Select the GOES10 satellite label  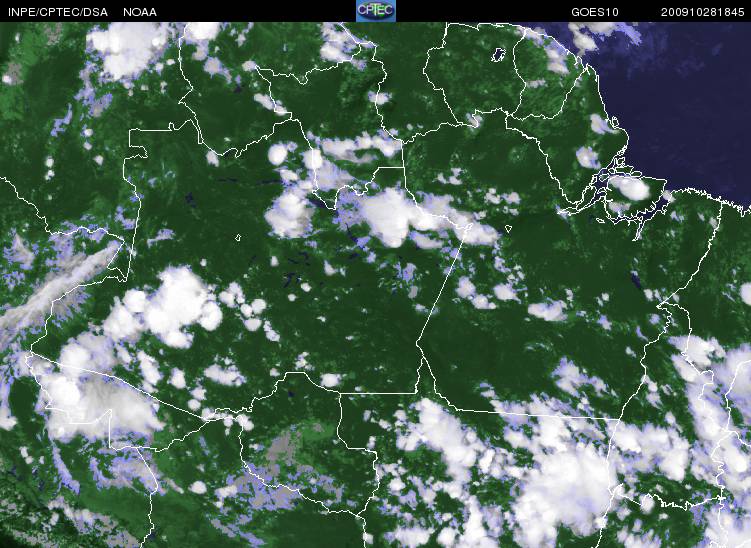[595, 12]
